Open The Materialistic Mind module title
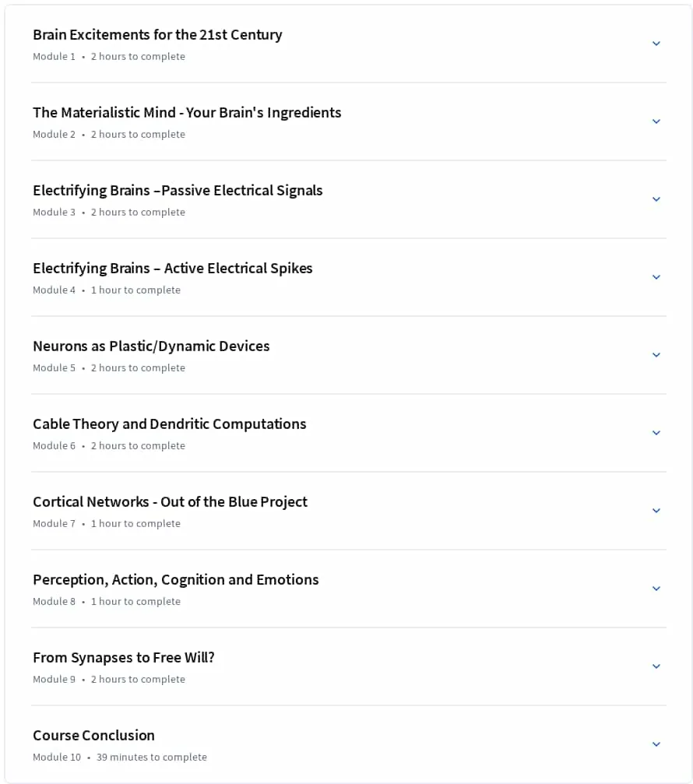The image size is (693, 784). [187, 113]
